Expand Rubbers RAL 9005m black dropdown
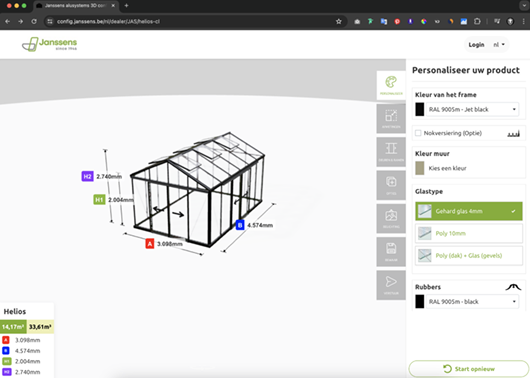Screen dimensions: 530x378 (472, 302)
